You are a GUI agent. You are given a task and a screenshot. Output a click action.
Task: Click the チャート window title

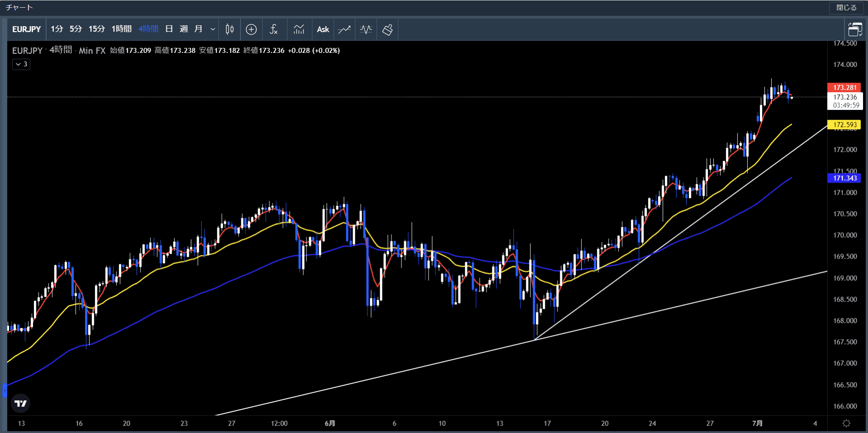click(x=19, y=8)
